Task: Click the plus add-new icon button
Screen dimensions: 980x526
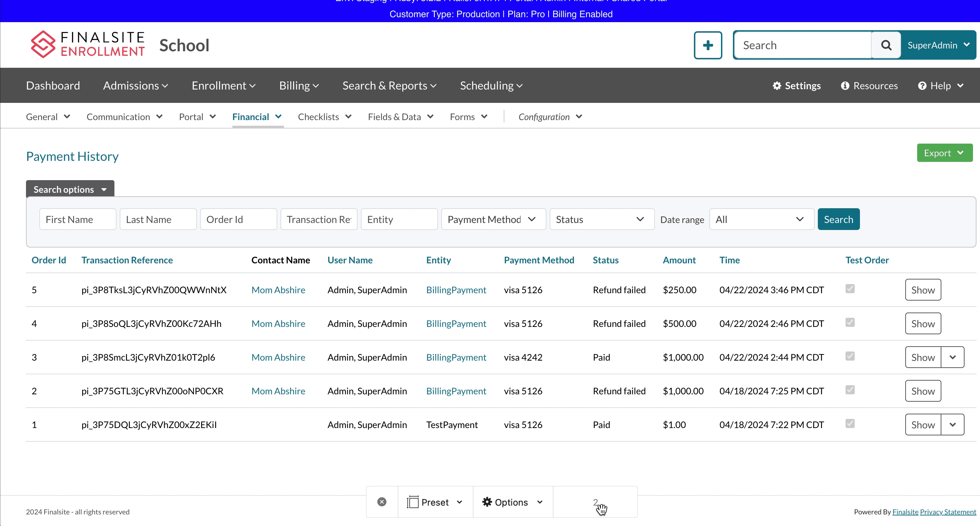Action: coord(708,45)
